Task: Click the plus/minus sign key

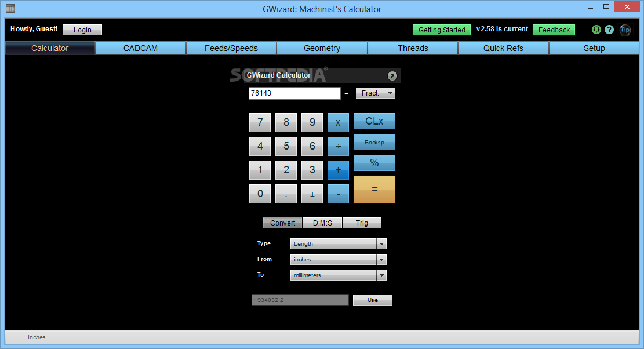Action: [312, 194]
